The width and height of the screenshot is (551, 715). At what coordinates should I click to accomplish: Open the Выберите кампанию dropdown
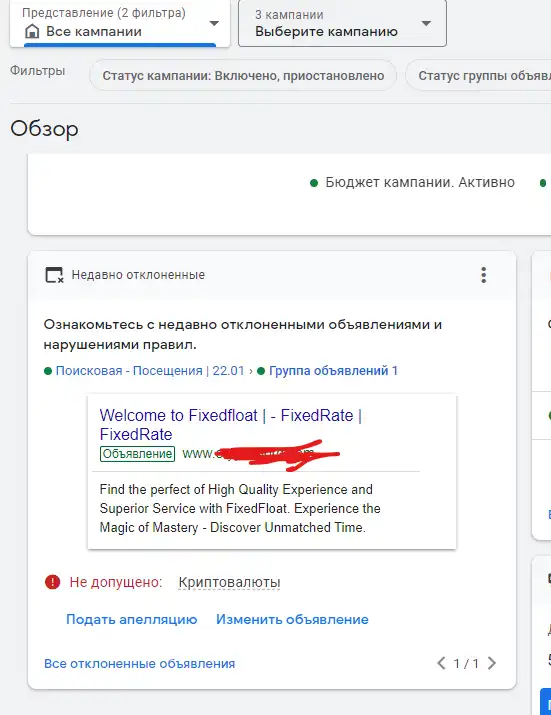coord(342,23)
